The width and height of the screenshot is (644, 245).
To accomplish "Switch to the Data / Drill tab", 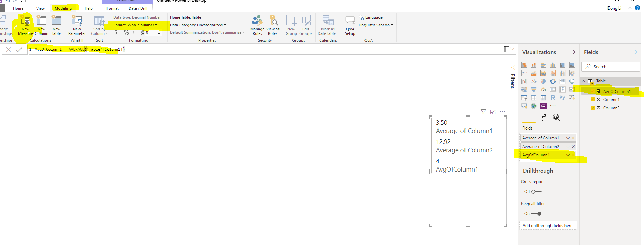I will (138, 8).
